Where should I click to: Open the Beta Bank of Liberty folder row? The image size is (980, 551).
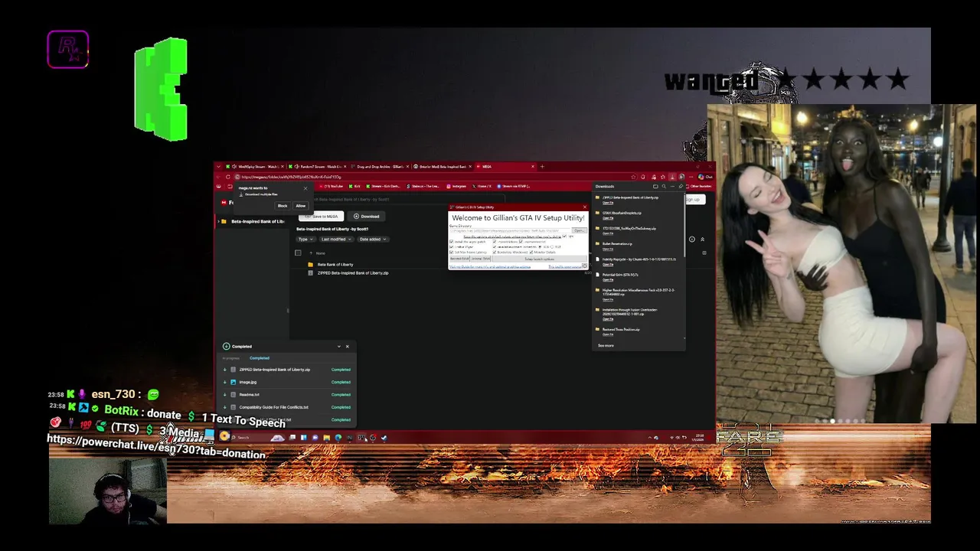click(335, 264)
